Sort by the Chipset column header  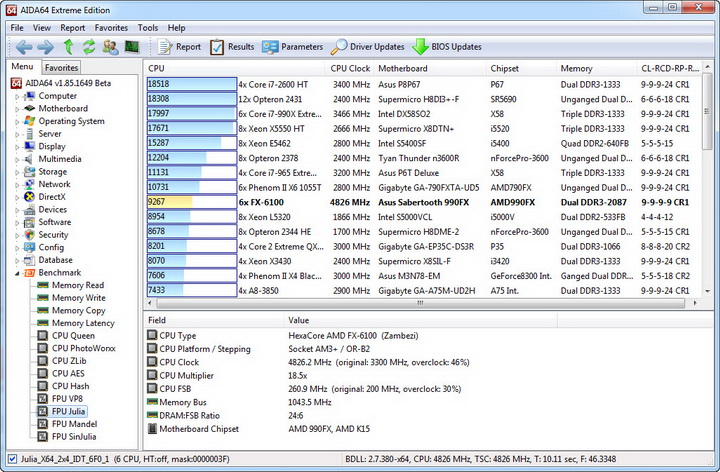click(522, 68)
